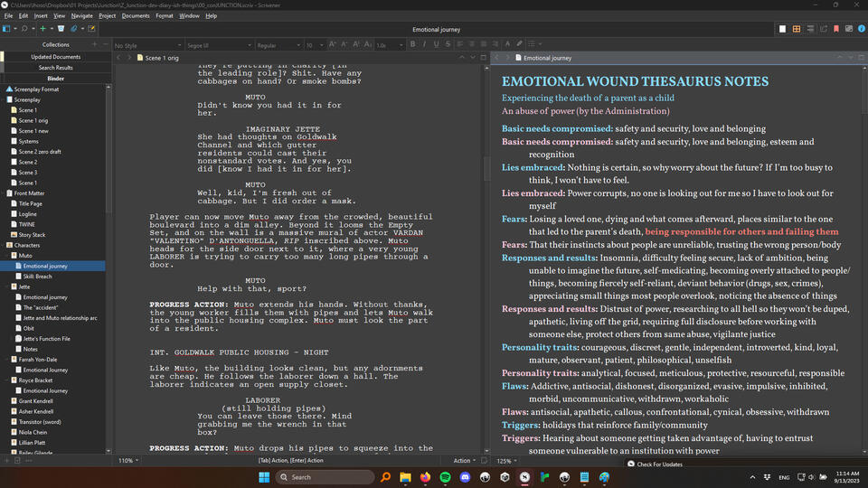Open Scene 1 orig in the binder
Viewport: 868px width, 488px height.
(x=33, y=120)
